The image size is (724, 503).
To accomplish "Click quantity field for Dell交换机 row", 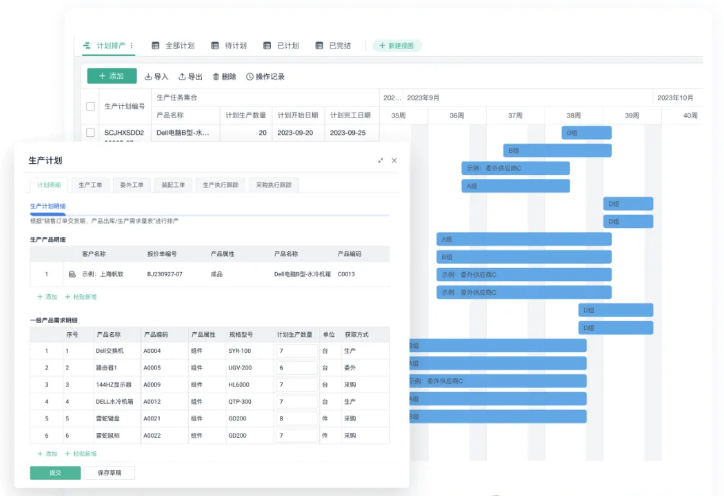I will (296, 351).
